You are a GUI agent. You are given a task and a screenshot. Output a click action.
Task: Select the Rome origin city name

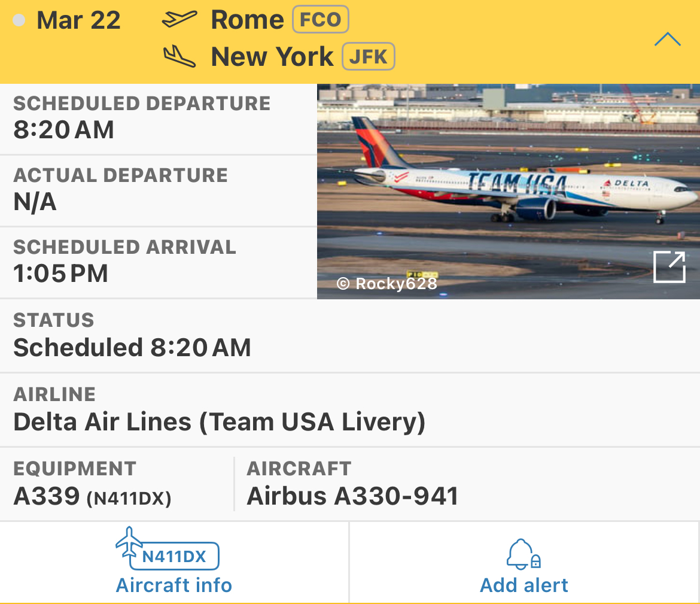point(247,20)
